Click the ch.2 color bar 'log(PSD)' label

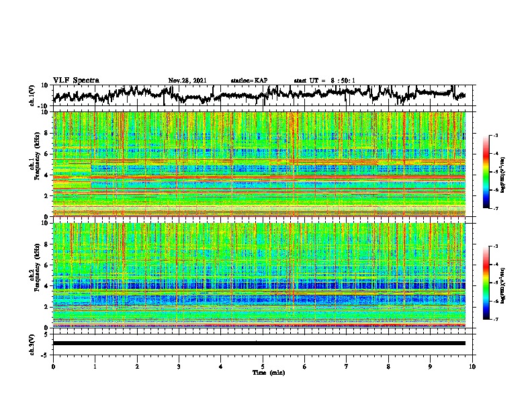click(503, 286)
